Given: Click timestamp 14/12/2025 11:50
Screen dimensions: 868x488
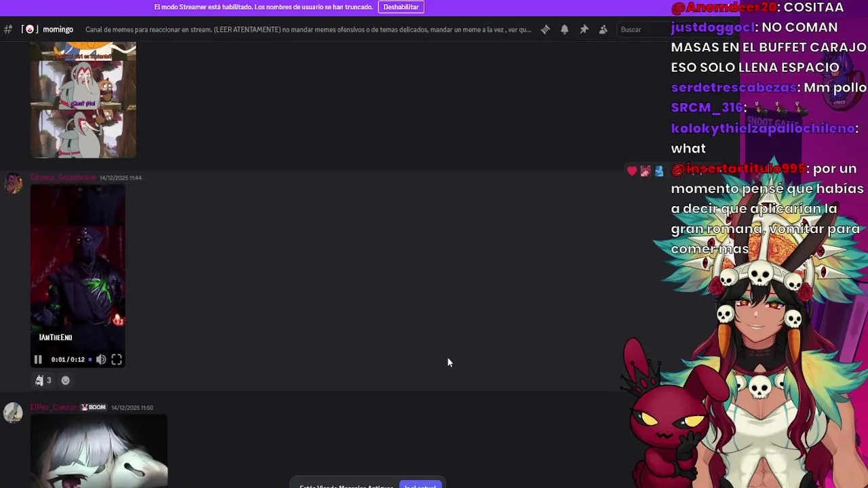Looking at the screenshot, I should [132, 407].
